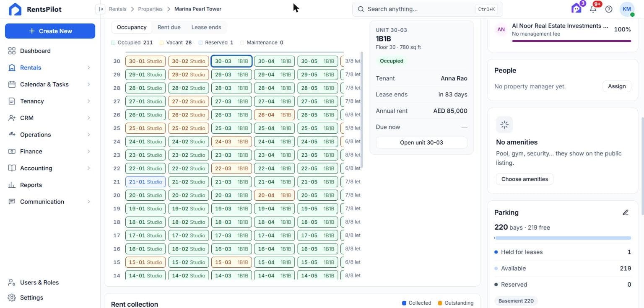Switch to the Lease ends tab
644x308 pixels.
tap(206, 27)
